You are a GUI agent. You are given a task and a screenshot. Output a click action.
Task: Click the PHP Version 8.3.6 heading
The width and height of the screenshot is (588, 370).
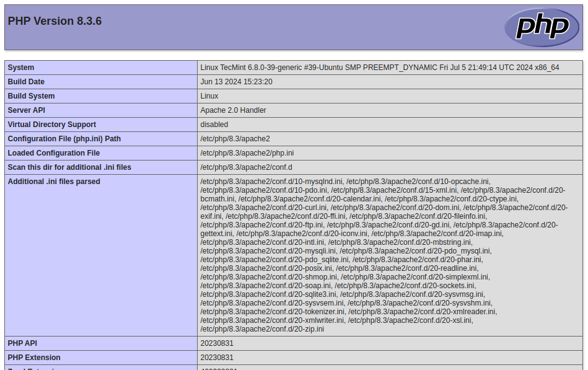(x=55, y=20)
